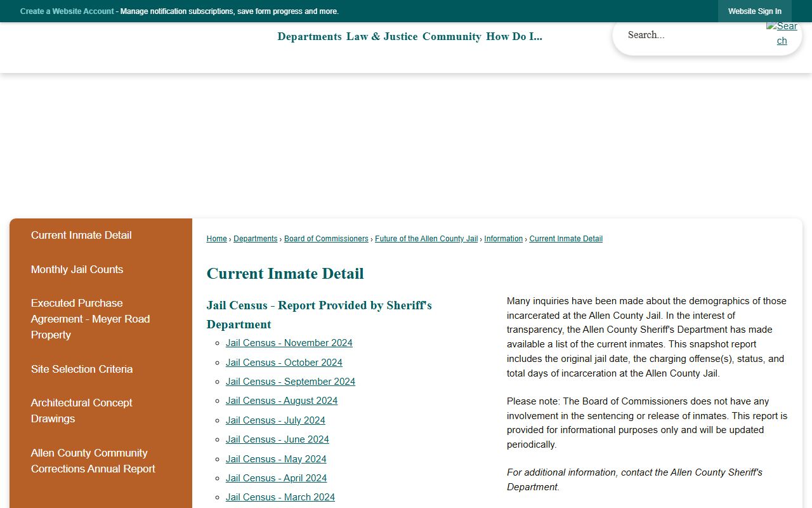Open Create a Website Account link
812x508 pixels.
(67, 11)
